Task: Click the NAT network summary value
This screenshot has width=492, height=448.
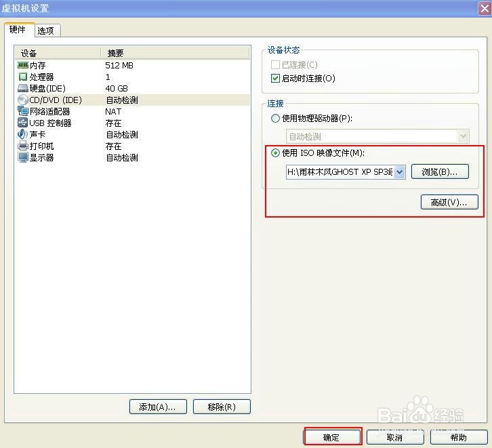Action: pyautogui.click(x=113, y=111)
